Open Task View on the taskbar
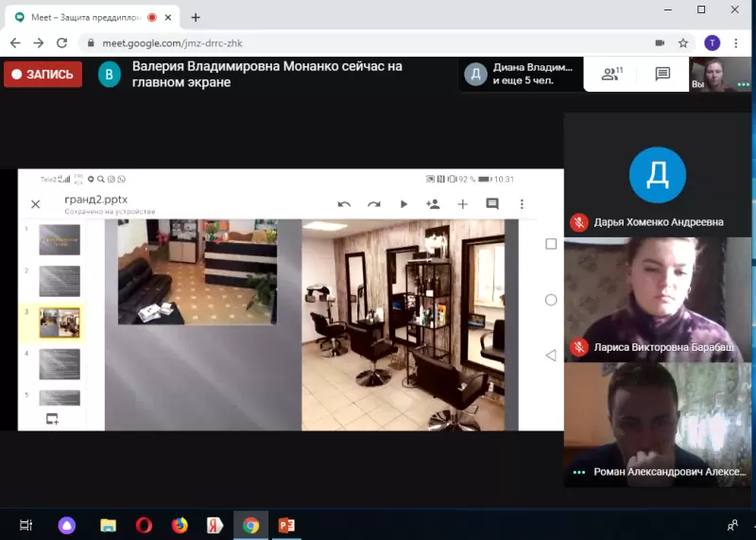756x540 pixels. coord(26,525)
